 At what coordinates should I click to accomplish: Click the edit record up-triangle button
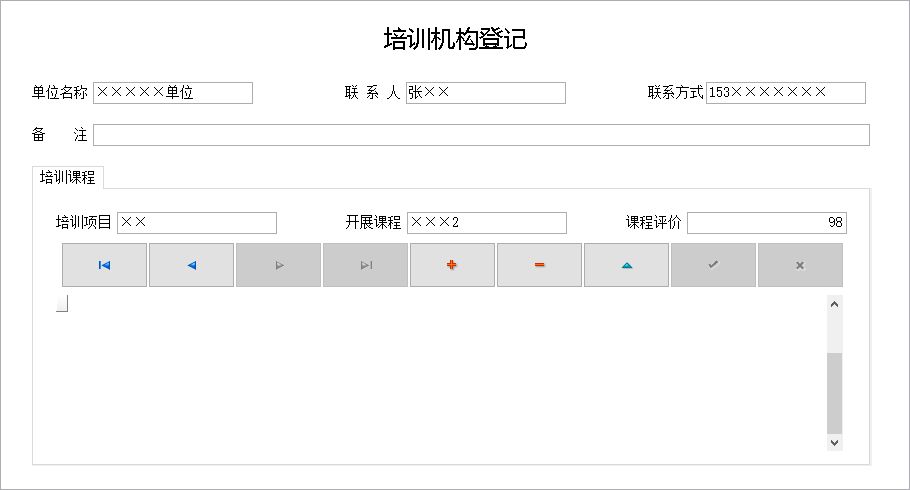[626, 265]
